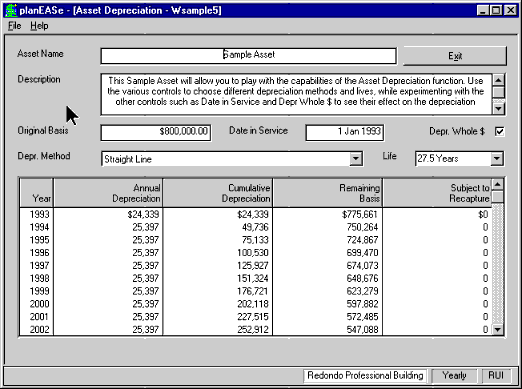Click Redondo Professional Building status panel
The height and width of the screenshot is (389, 522).
[365, 376]
